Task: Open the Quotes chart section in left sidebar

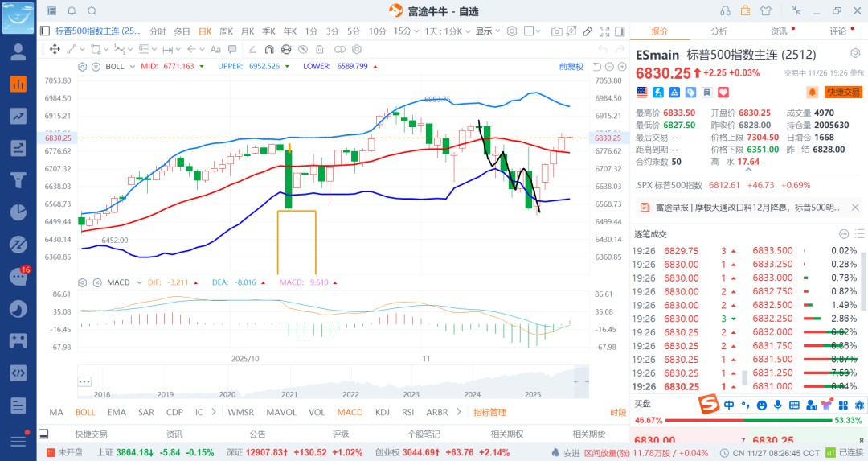Action: pyautogui.click(x=18, y=84)
